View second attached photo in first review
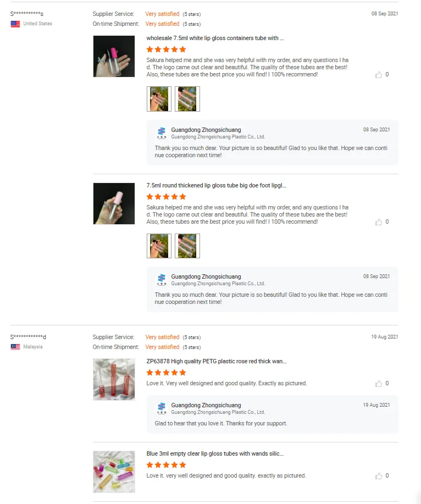421x504 pixels. pos(187,99)
